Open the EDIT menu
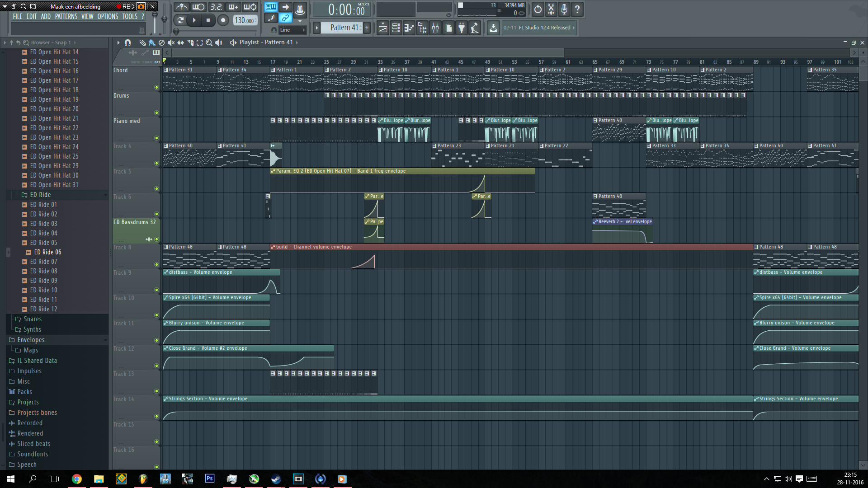This screenshot has height=488, width=868. click(32, 17)
